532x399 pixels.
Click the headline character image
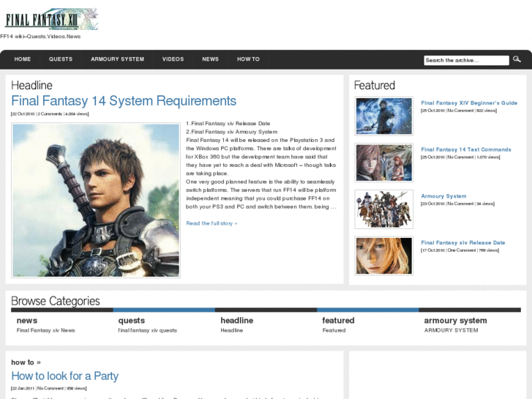click(96, 201)
